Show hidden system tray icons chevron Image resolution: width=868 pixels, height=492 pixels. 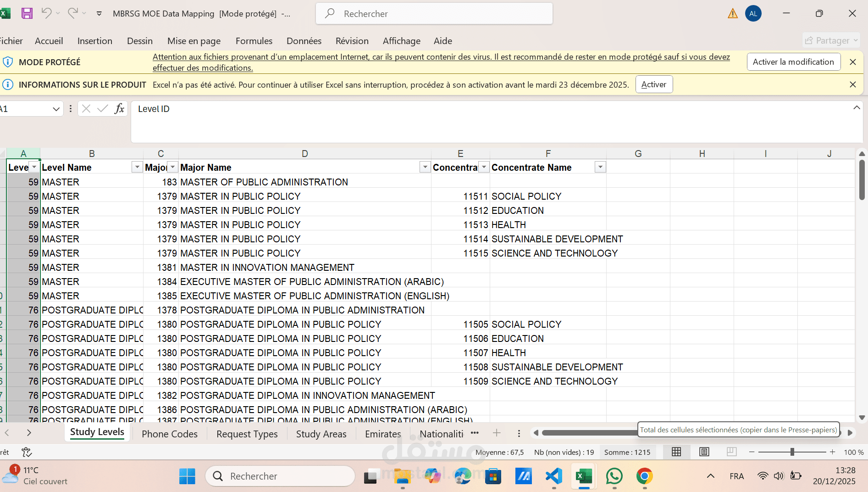(x=711, y=476)
